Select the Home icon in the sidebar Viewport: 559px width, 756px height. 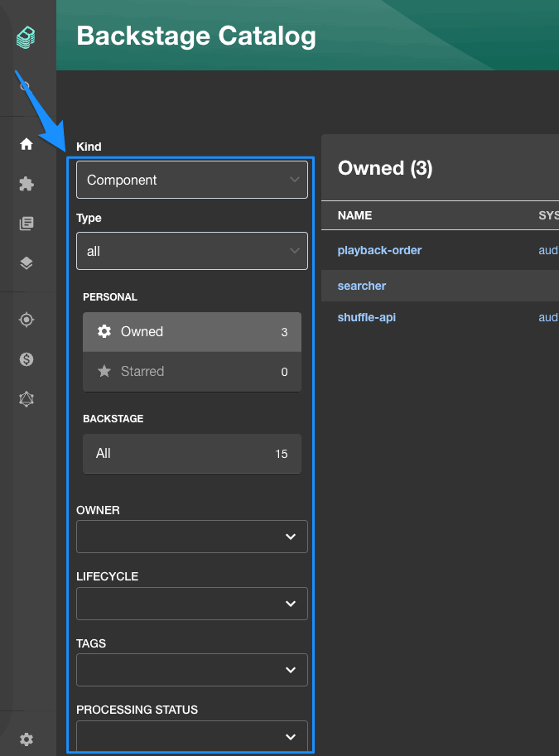click(25, 143)
